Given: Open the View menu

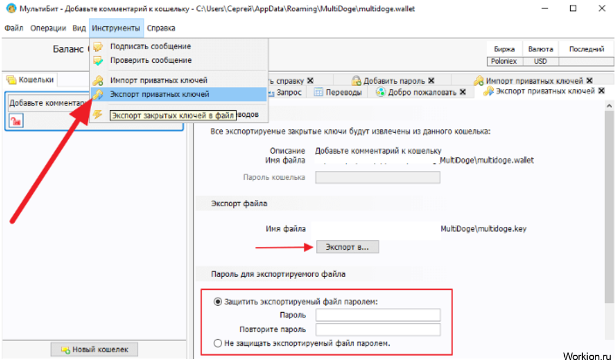Looking at the screenshot, I should (79, 28).
